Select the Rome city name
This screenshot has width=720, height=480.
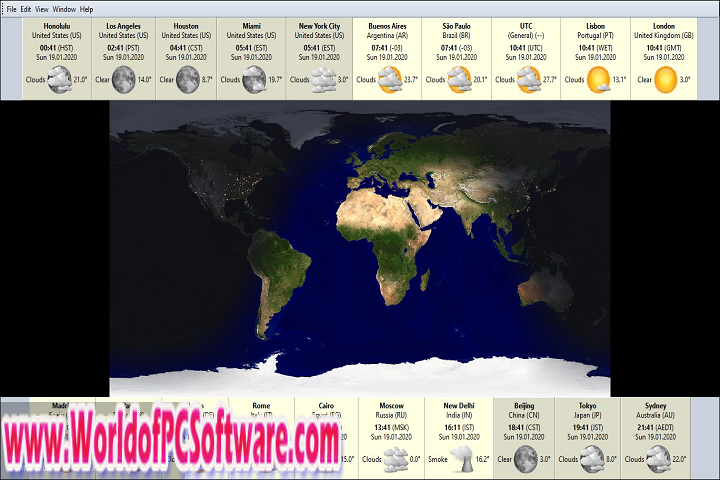click(x=261, y=406)
